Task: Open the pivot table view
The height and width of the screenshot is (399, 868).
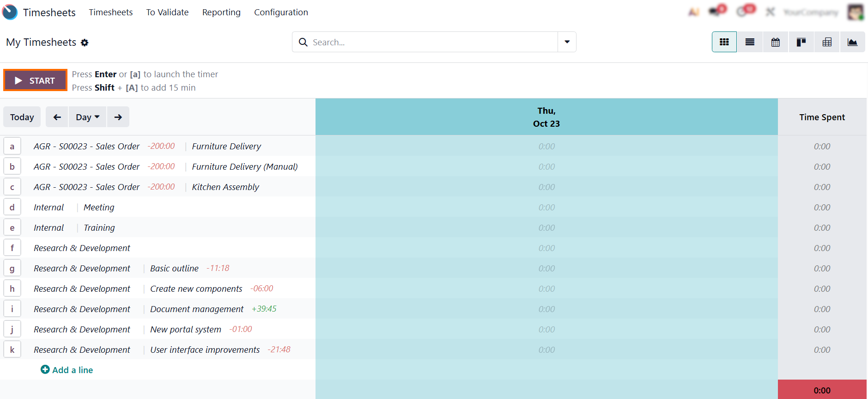Action: coord(827,42)
